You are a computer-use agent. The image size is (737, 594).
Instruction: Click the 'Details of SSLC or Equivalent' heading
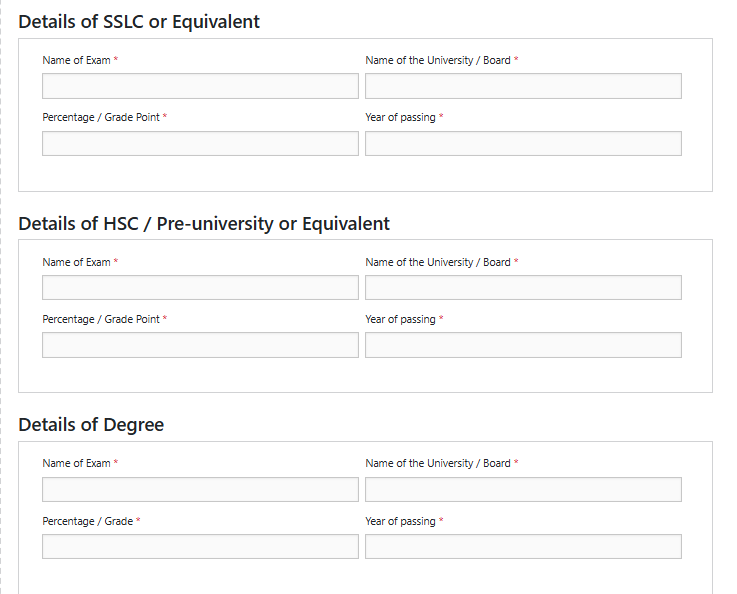pos(139,22)
